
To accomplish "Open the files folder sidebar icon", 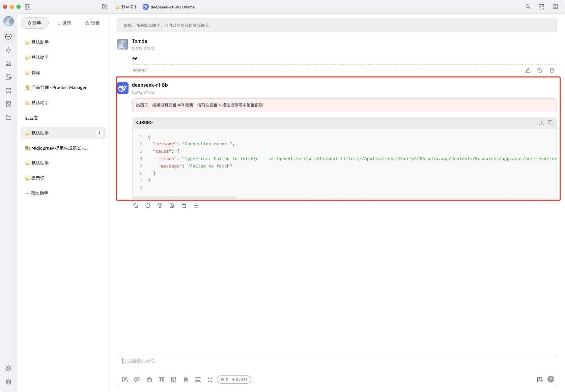I will click(x=8, y=117).
